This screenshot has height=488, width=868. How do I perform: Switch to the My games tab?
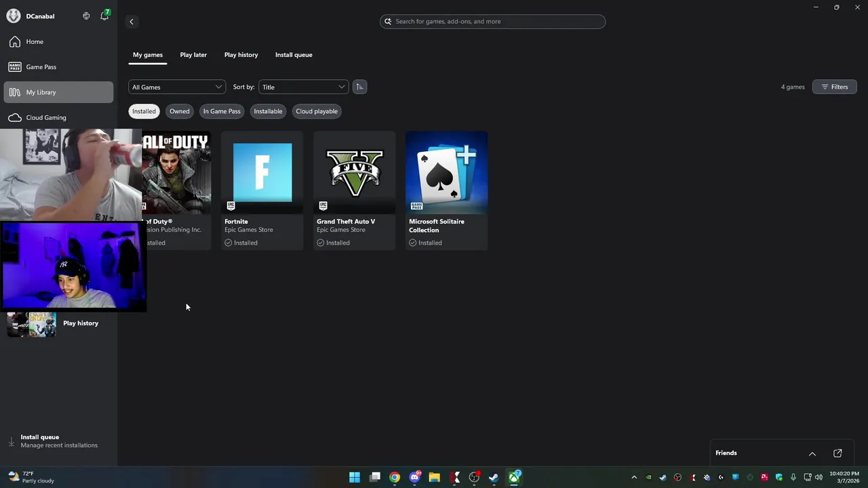pyautogui.click(x=148, y=55)
